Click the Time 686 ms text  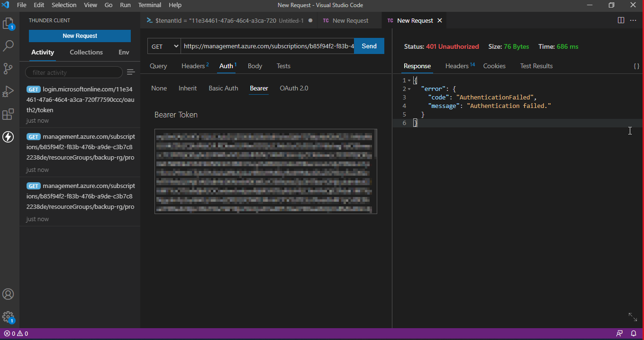click(x=558, y=46)
